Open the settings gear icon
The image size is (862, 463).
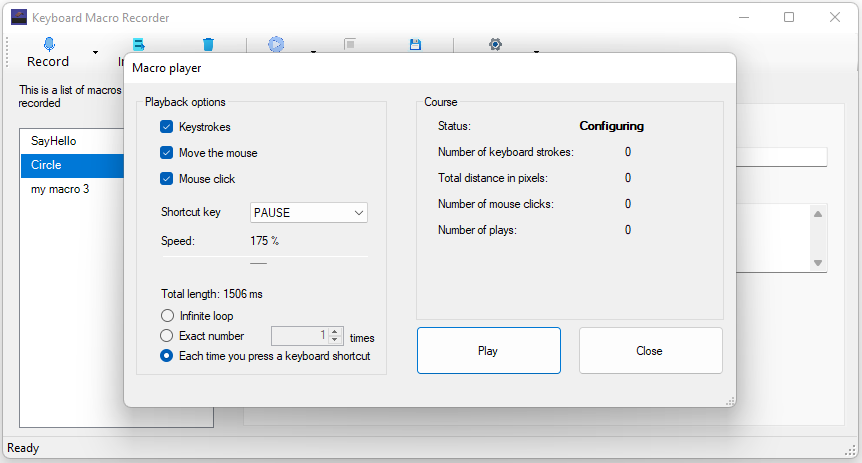pyautogui.click(x=495, y=44)
